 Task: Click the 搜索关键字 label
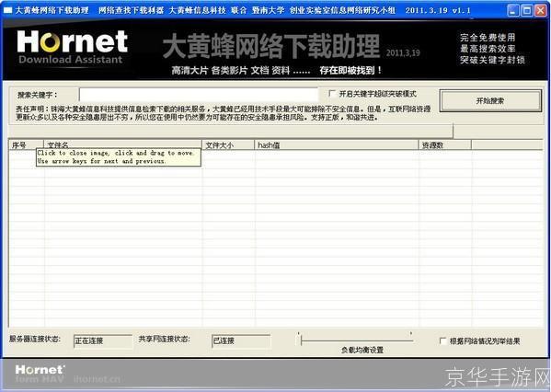[37, 95]
